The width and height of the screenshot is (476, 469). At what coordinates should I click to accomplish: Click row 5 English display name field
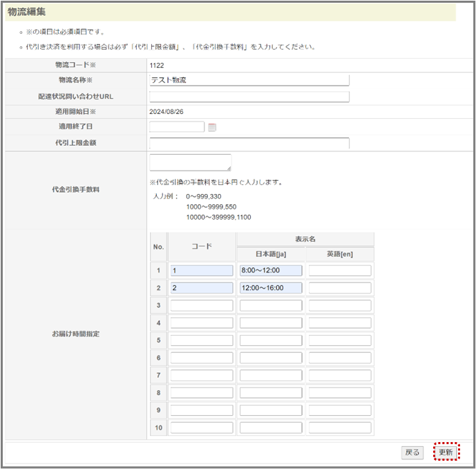tap(340, 341)
